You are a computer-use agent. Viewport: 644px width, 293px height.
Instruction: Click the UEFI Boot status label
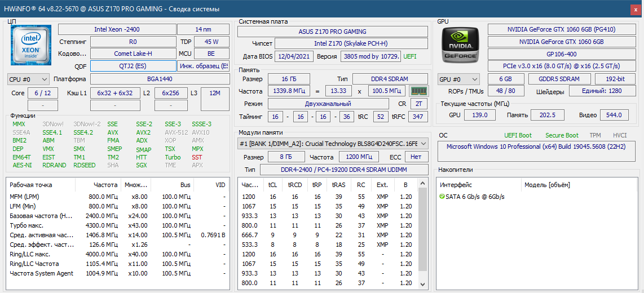pyautogui.click(x=518, y=135)
